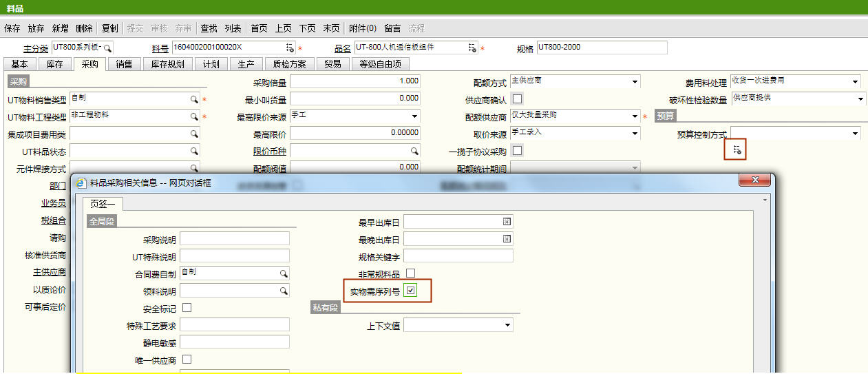Viewport: 868px width, 374px height.
Task: Click the search icon in UT物料销售类型 field
Action: pos(194,100)
